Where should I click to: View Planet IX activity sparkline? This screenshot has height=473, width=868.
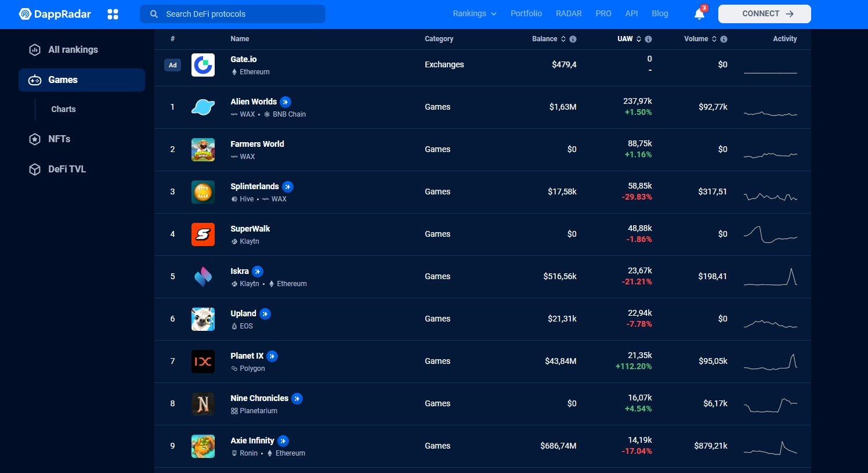pyautogui.click(x=771, y=362)
